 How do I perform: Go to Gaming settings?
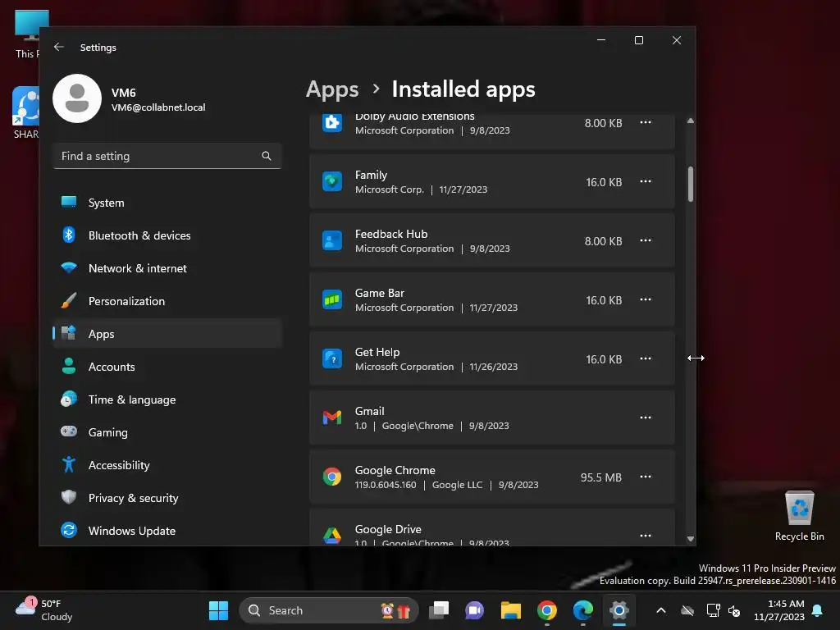167,432
